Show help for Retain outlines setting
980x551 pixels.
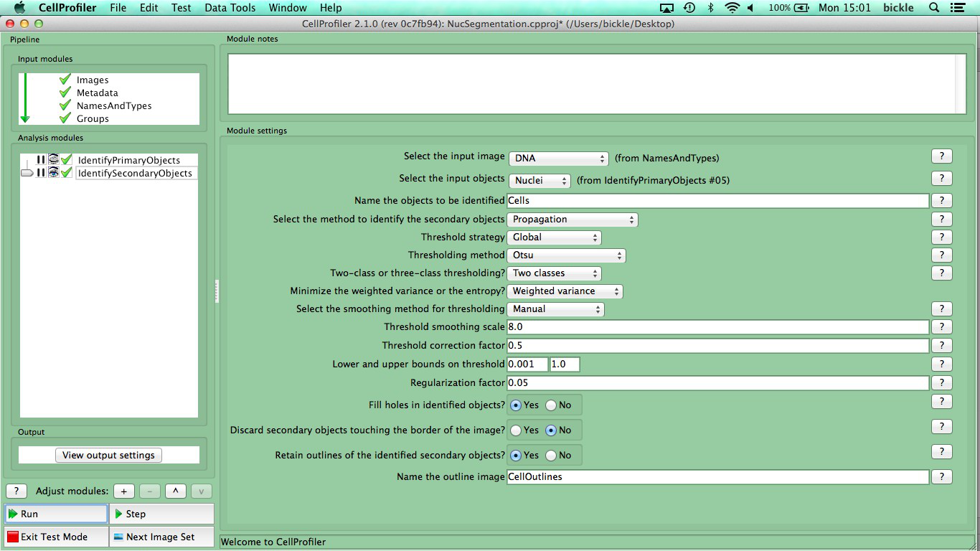941,452
